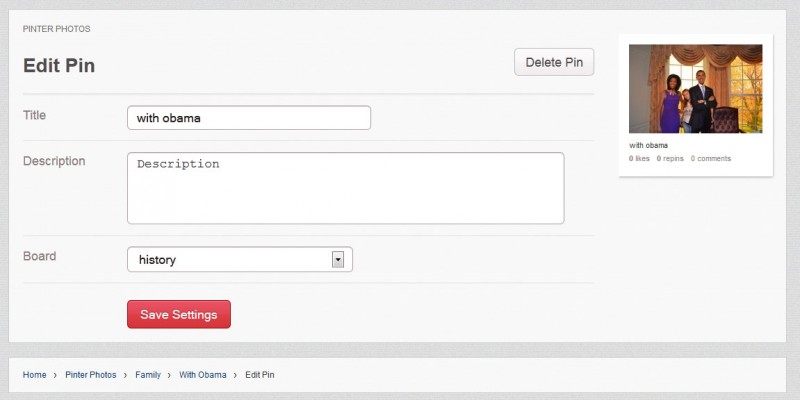Click the Board field label
The width and height of the screenshot is (800, 400).
coord(39,256)
